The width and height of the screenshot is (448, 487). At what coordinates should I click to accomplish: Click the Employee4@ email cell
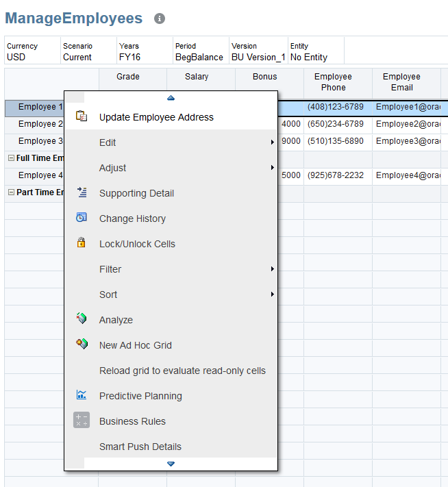406,177
